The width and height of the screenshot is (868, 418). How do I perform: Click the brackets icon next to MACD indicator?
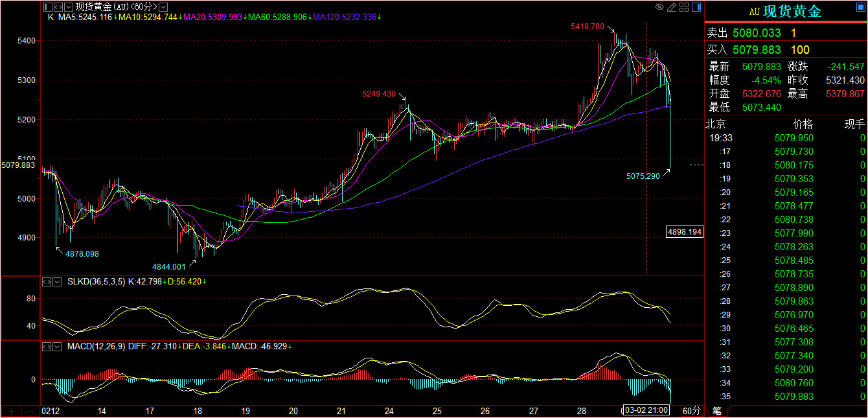[x=47, y=347]
